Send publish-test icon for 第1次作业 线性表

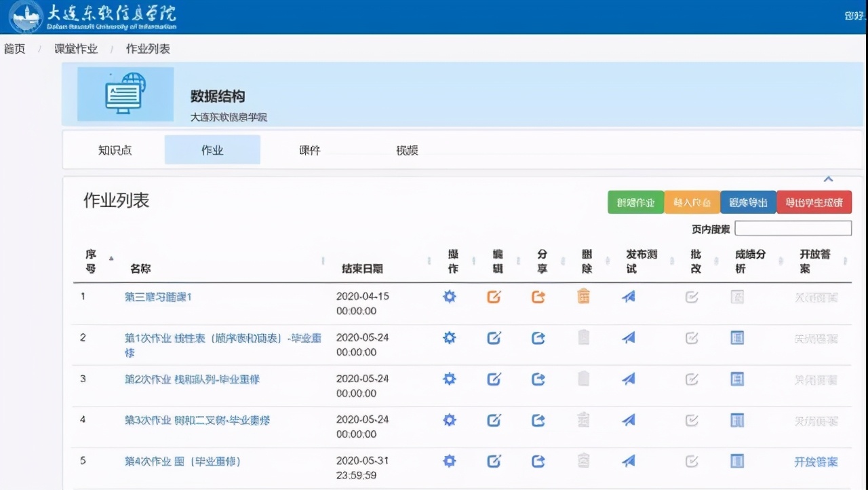click(627, 337)
